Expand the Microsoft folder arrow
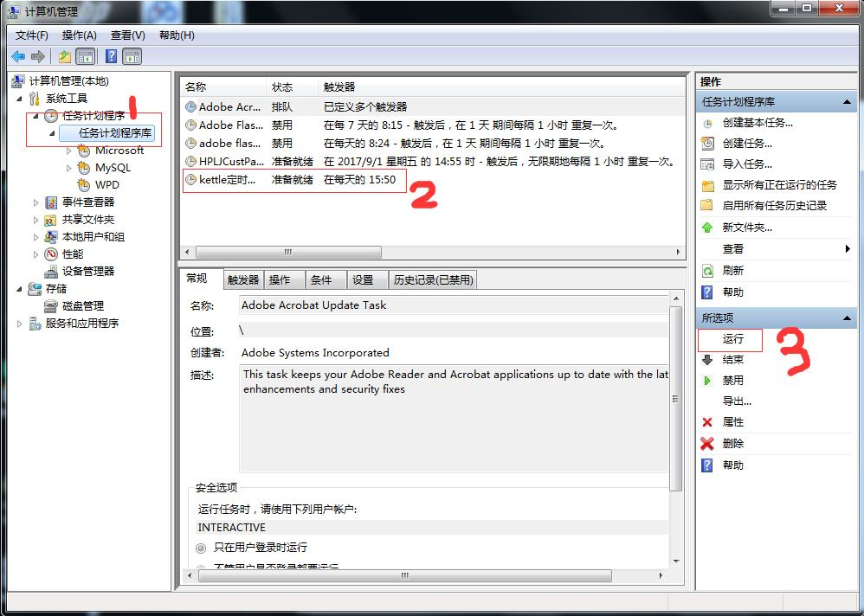 tap(68, 151)
